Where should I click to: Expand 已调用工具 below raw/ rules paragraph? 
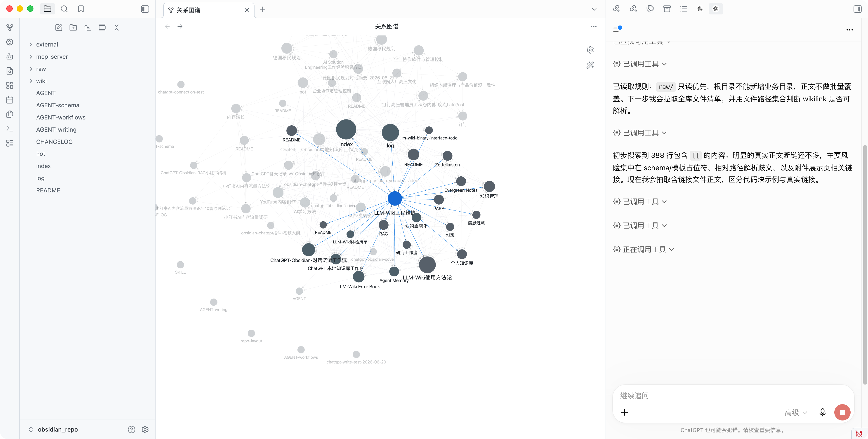click(640, 133)
